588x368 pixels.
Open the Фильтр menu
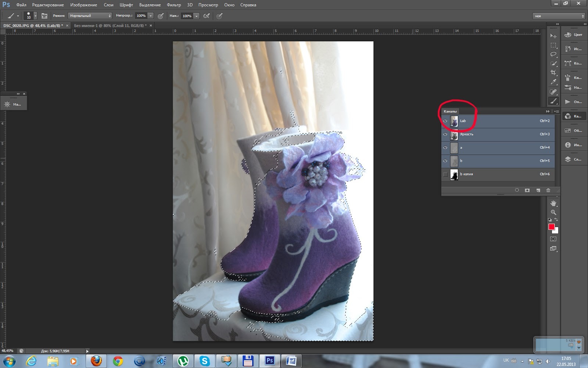coord(174,5)
